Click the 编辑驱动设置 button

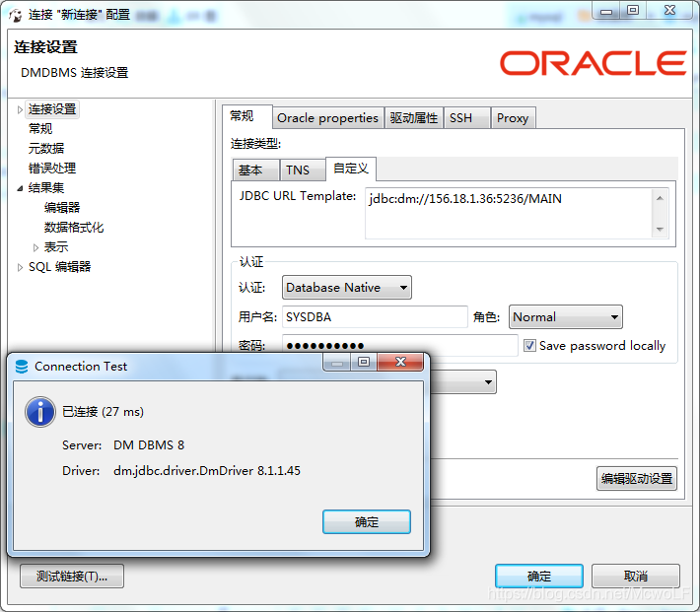coord(637,479)
